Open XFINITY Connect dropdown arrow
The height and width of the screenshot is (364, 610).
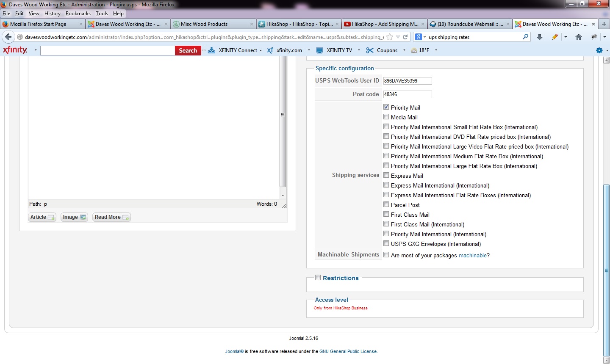click(x=261, y=50)
